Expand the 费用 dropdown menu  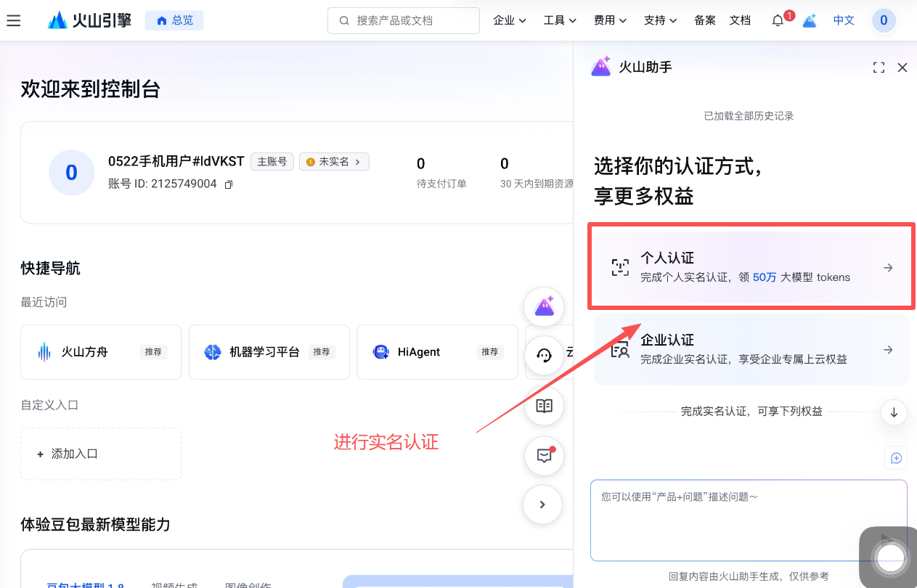[x=610, y=20]
